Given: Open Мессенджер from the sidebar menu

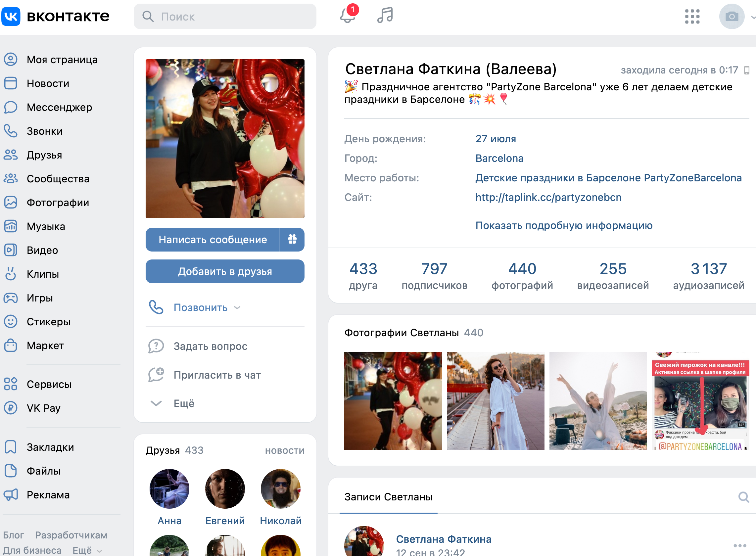Looking at the screenshot, I should pos(59,107).
